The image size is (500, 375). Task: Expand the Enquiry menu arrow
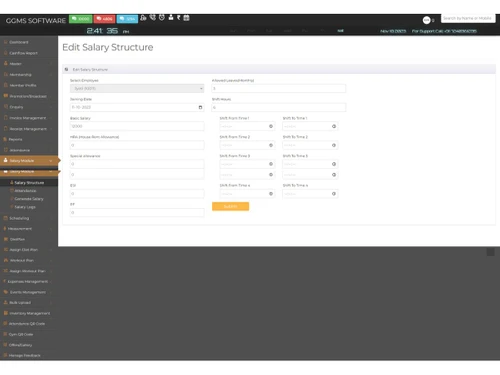pos(51,107)
